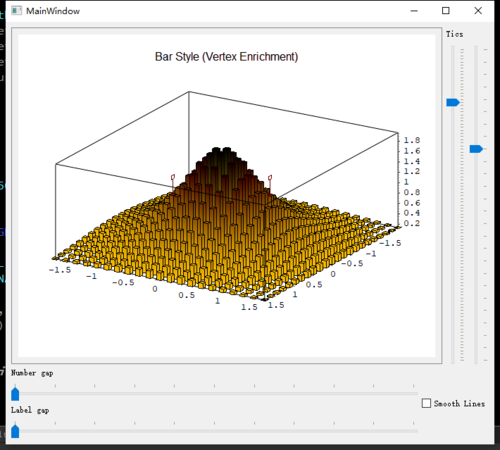Click the left red marker flag on plot
This screenshot has height=450, width=500.
click(x=173, y=177)
